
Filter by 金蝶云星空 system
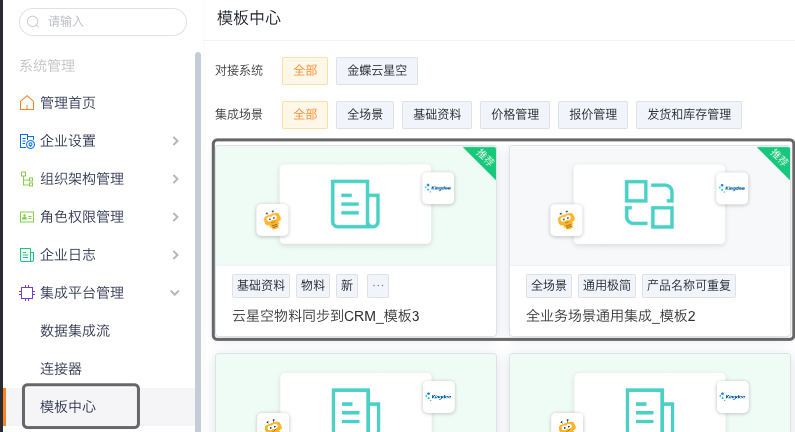pos(377,70)
